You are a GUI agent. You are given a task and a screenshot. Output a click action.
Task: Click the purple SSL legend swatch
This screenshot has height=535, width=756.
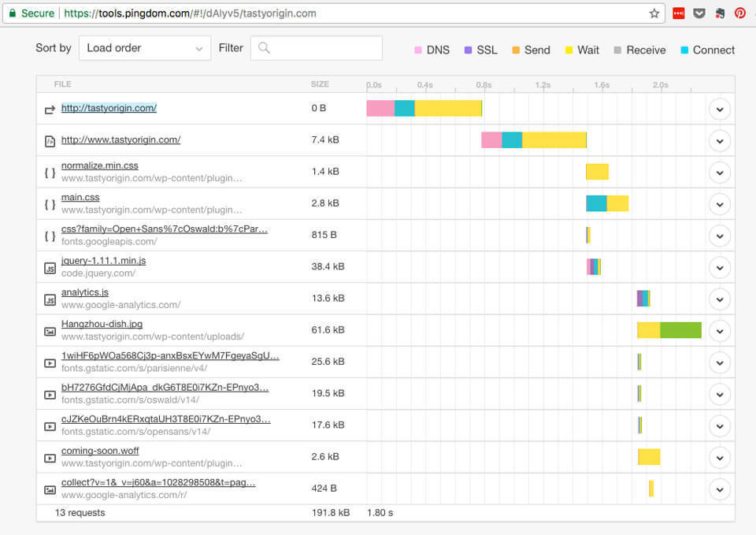(x=468, y=50)
